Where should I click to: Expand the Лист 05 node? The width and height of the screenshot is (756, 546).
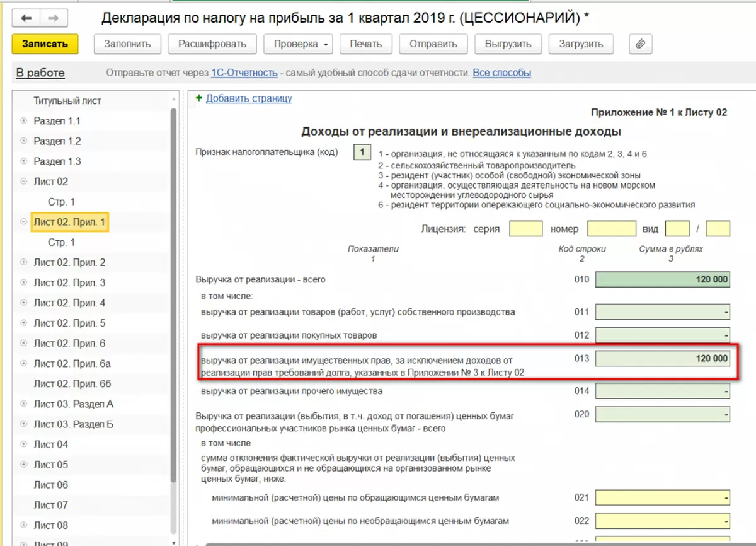point(24,465)
